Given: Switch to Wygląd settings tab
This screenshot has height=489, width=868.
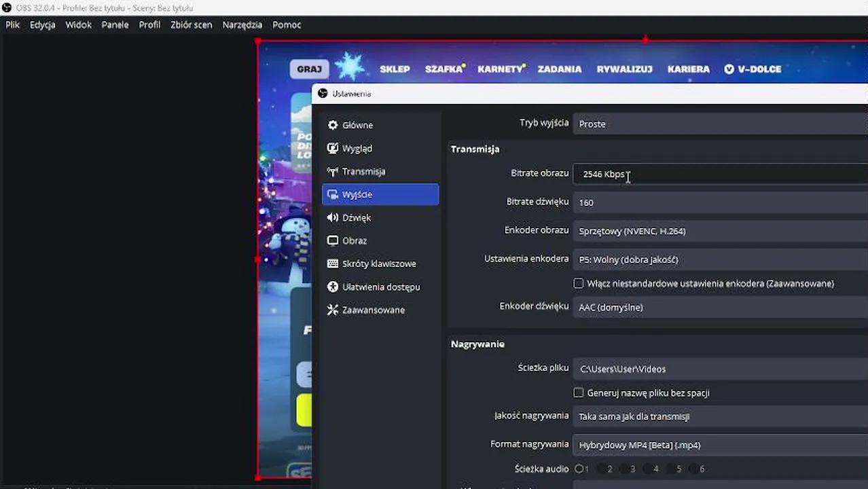Looking at the screenshot, I should (x=380, y=148).
